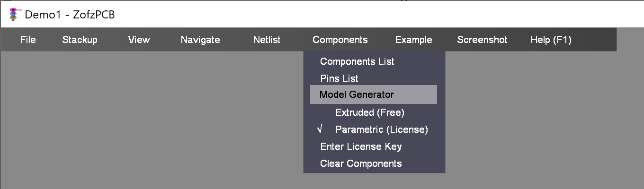Click Enter License Key
The height and width of the screenshot is (189, 644).
pos(361,146)
